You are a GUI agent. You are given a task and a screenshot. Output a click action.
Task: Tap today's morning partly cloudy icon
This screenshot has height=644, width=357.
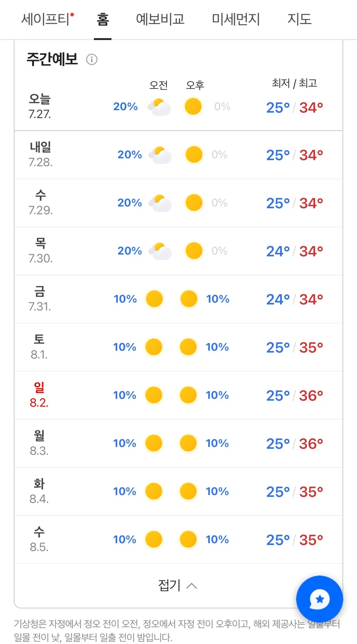tap(159, 107)
